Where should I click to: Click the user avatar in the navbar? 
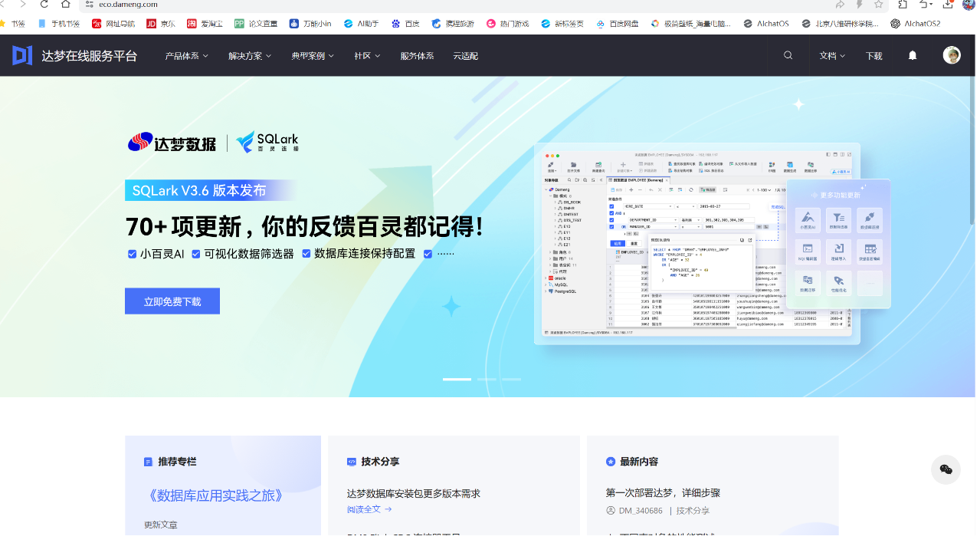tap(952, 55)
